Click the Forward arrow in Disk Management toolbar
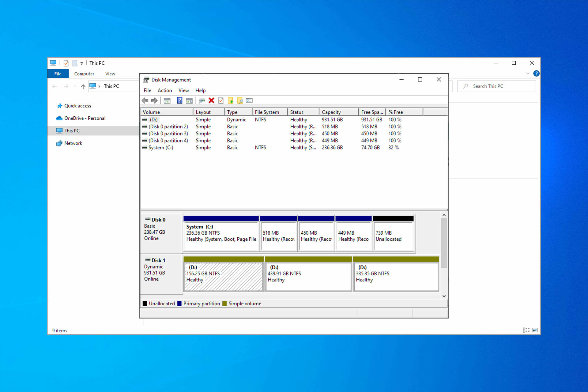The image size is (588, 392). (154, 100)
